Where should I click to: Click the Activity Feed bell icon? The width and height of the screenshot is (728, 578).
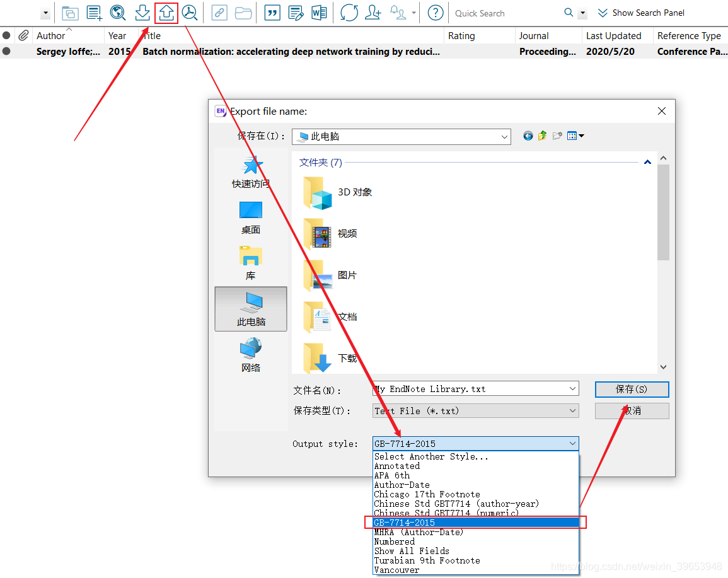click(x=398, y=13)
